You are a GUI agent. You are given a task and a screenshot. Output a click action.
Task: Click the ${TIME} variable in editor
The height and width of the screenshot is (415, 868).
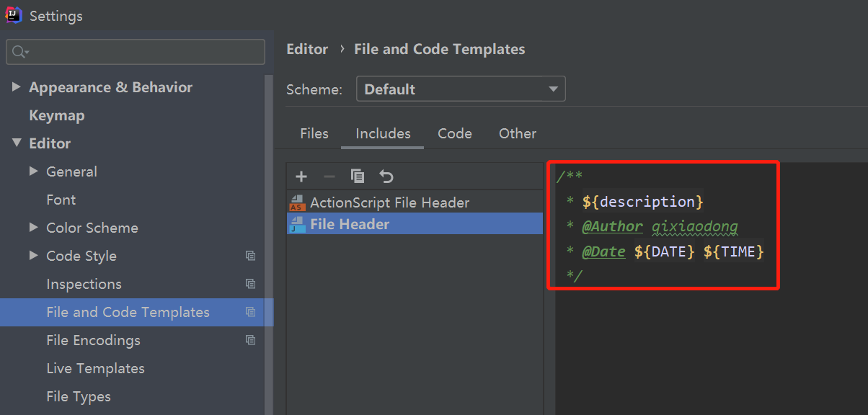click(x=734, y=251)
